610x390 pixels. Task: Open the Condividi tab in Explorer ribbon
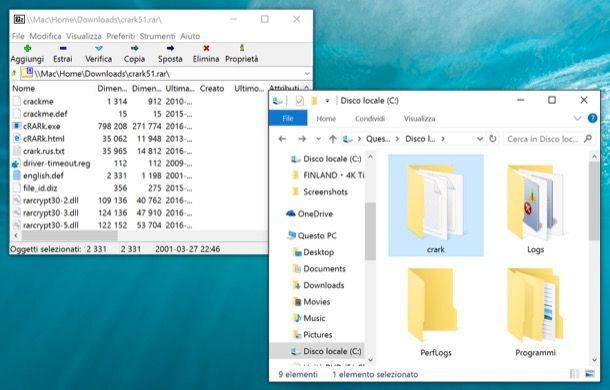[x=370, y=119]
